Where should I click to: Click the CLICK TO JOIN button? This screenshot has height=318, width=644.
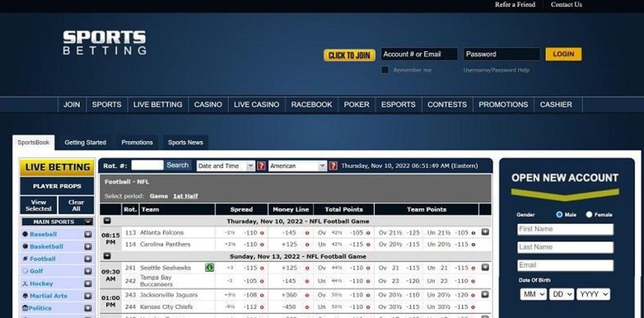pyautogui.click(x=350, y=55)
